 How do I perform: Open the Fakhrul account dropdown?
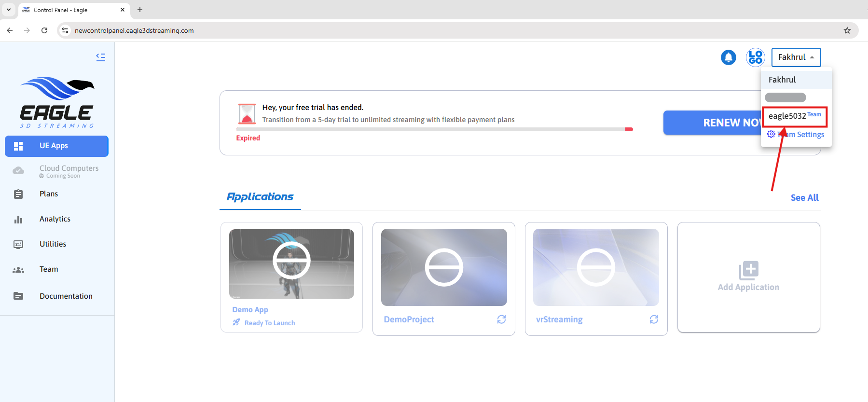[796, 57]
